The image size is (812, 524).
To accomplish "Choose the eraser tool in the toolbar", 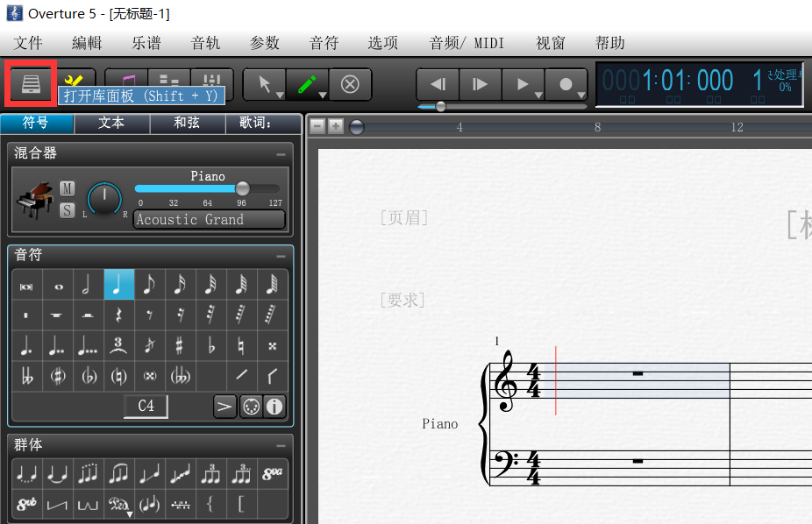I will pyautogui.click(x=350, y=84).
